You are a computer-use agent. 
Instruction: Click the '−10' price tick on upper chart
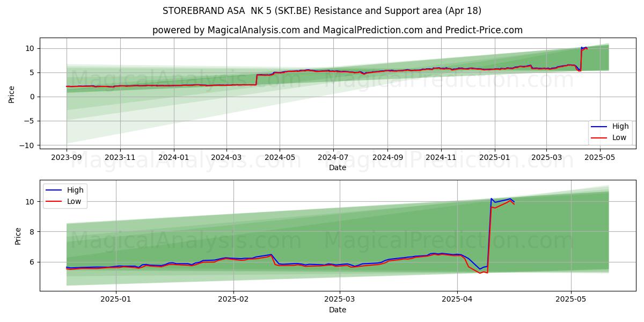click(x=28, y=145)
